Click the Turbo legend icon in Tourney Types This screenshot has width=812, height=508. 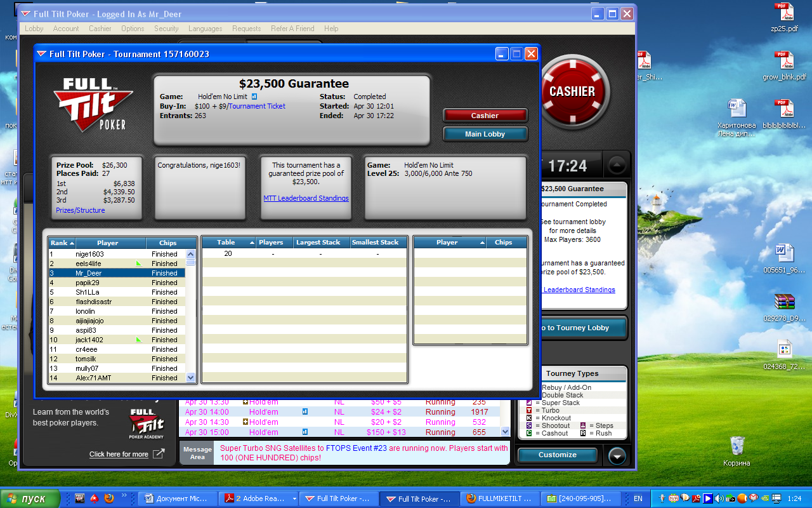(x=529, y=410)
